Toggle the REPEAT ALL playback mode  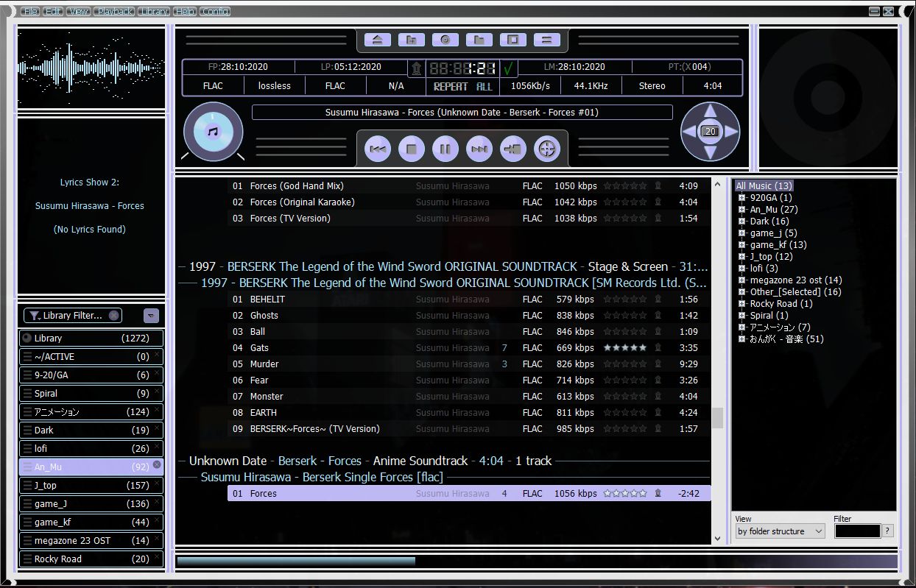(462, 86)
